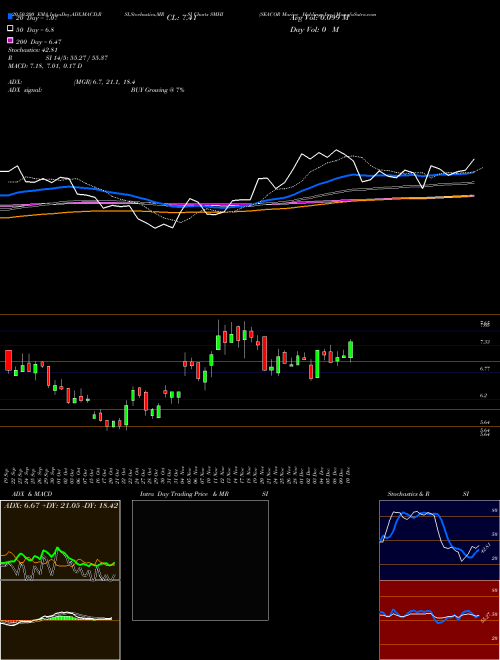Click the 'Stochastics & RSI' panel title
The width and height of the screenshot is (500, 660).
click(x=428, y=494)
